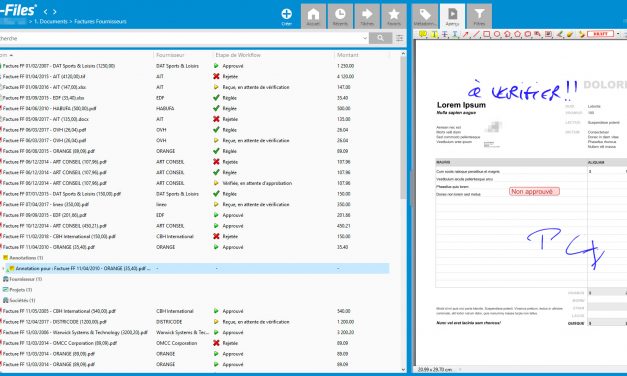Collapse the Annotations (1) group
627x376 pixels.
tap(23, 258)
